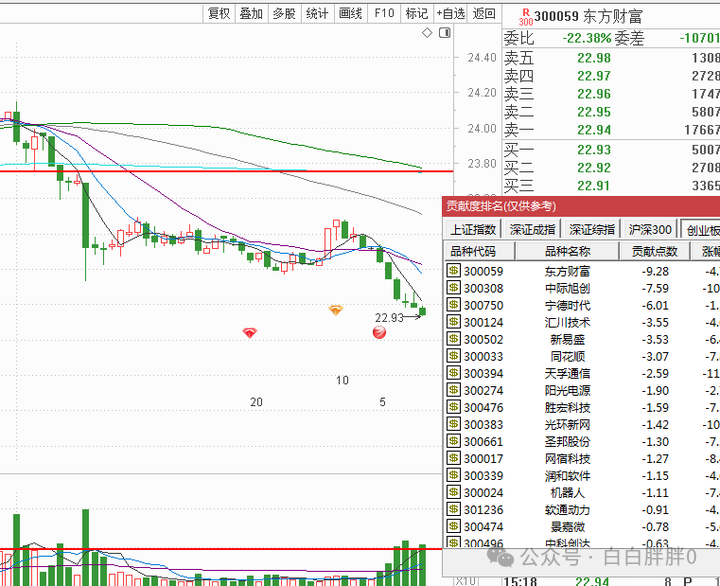The image size is (720, 586).
Task: Open the 叠加 overlay option
Action: click(252, 13)
